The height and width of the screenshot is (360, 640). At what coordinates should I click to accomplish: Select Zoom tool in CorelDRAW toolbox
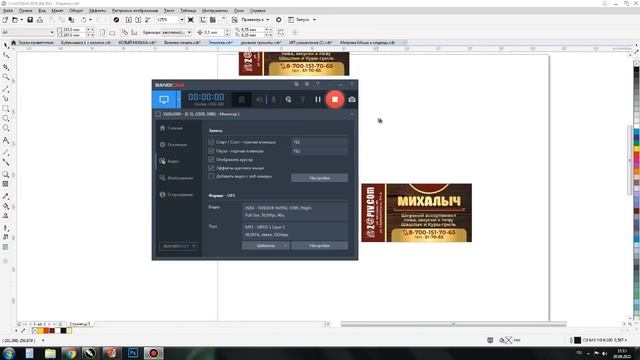click(x=6, y=77)
